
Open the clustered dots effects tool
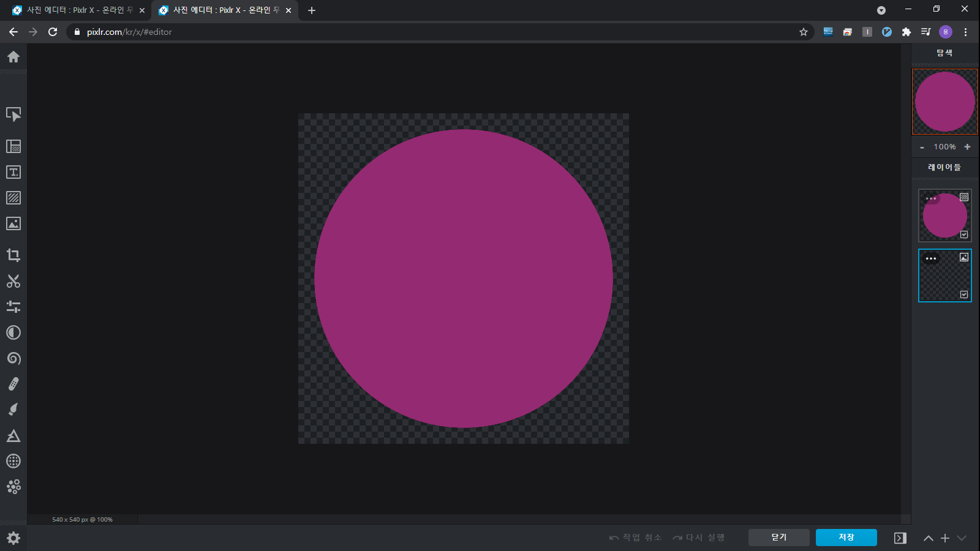pos(13,487)
